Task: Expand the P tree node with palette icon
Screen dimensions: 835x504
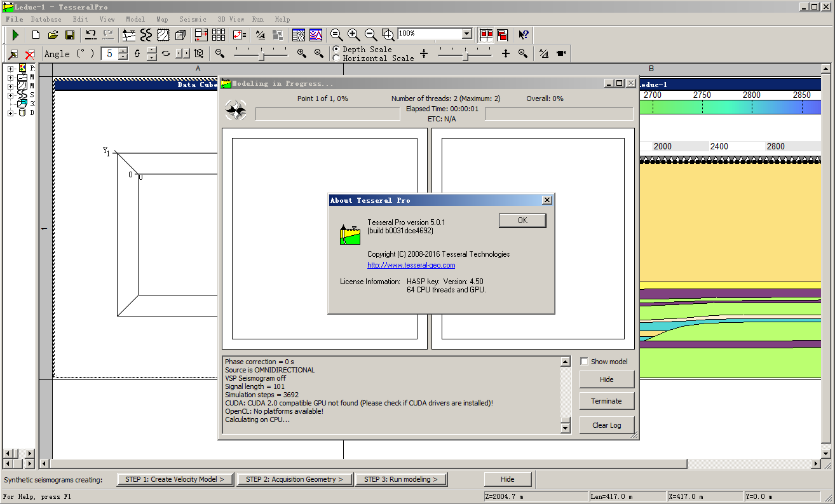Action: 10,68
